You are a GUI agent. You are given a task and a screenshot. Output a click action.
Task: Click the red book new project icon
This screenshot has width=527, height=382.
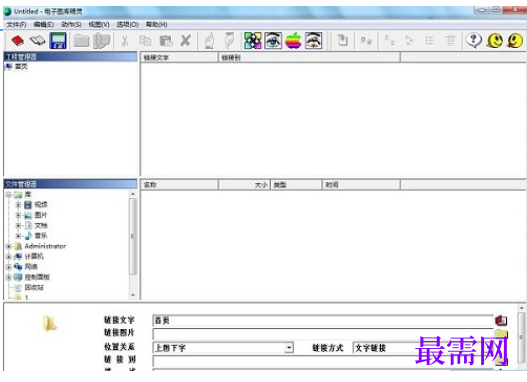(17, 41)
